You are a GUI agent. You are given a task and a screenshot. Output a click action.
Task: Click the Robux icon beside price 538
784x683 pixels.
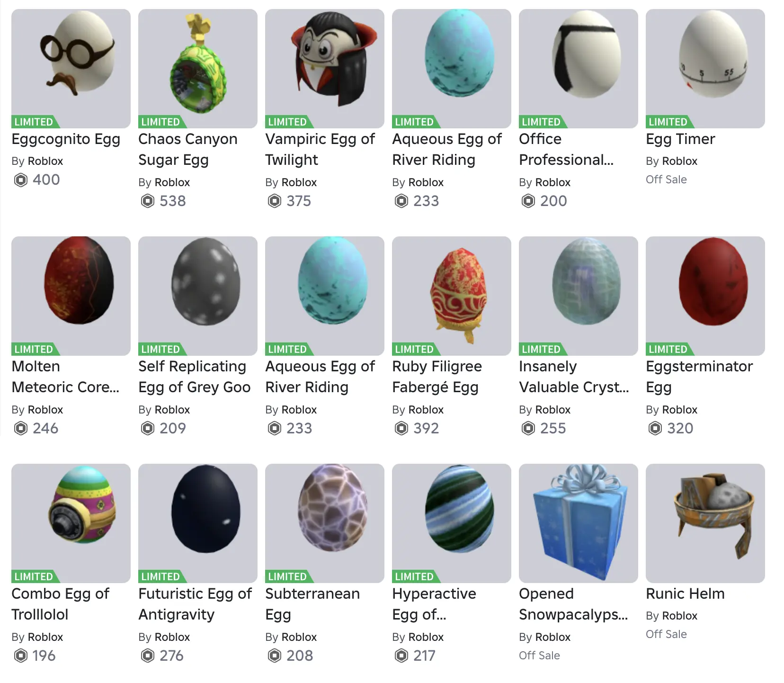pyautogui.click(x=148, y=201)
